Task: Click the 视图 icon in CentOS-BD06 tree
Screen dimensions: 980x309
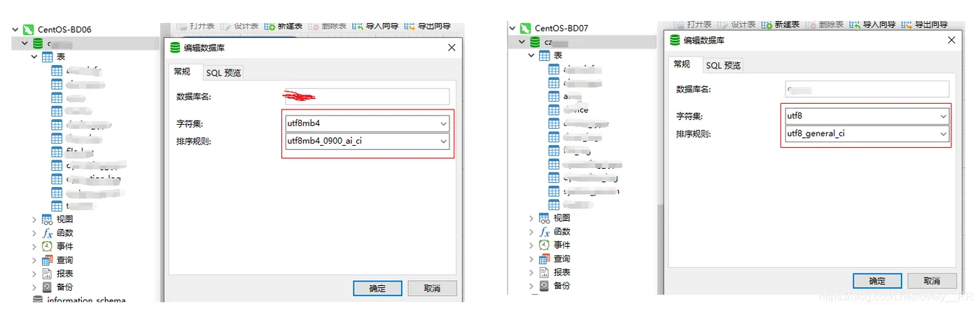Action: tap(47, 219)
